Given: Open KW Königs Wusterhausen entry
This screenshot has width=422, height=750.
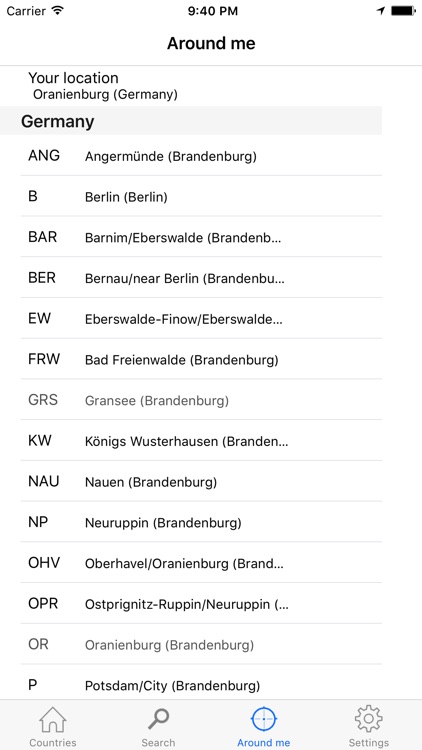Looking at the screenshot, I should [x=201, y=441].
